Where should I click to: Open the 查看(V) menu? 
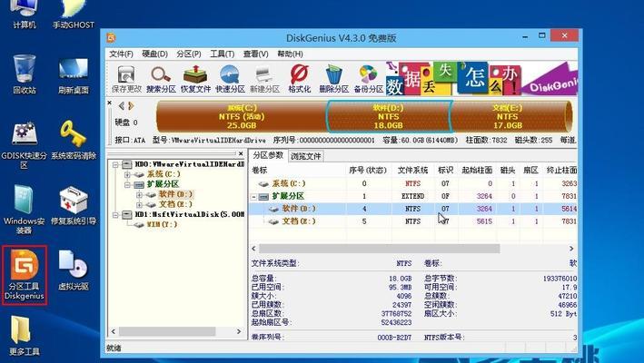[255, 54]
